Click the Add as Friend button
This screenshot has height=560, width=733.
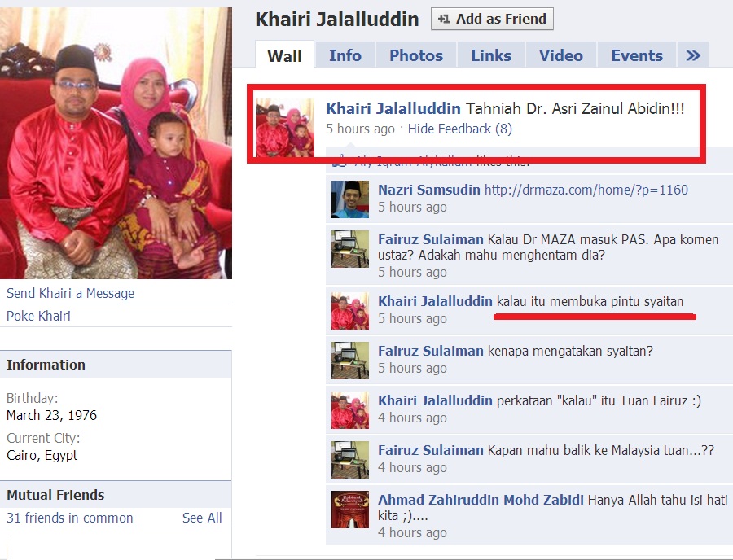pos(492,19)
